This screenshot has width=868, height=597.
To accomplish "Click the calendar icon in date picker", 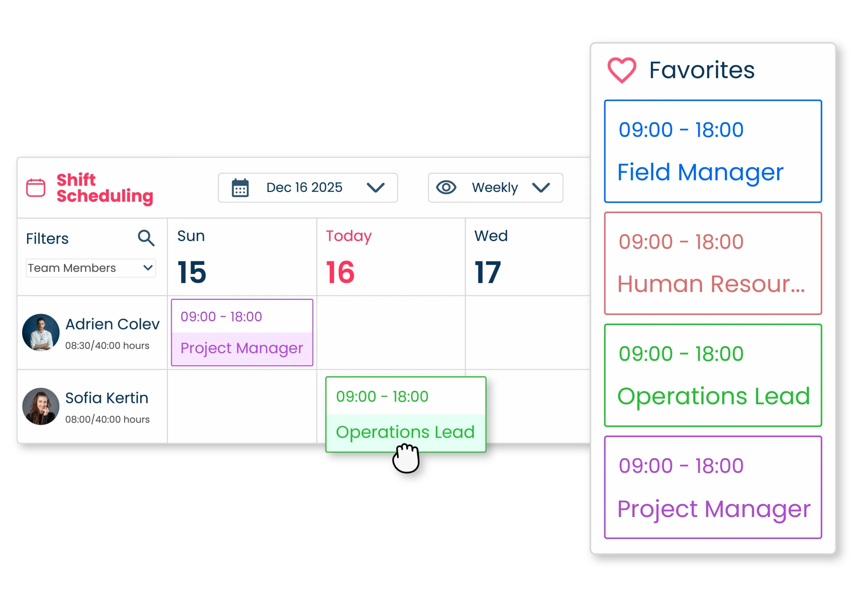I will point(240,188).
